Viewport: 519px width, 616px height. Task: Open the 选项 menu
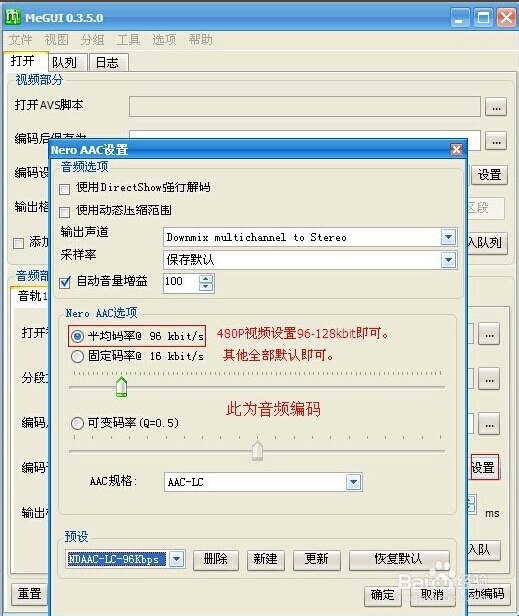(164, 40)
